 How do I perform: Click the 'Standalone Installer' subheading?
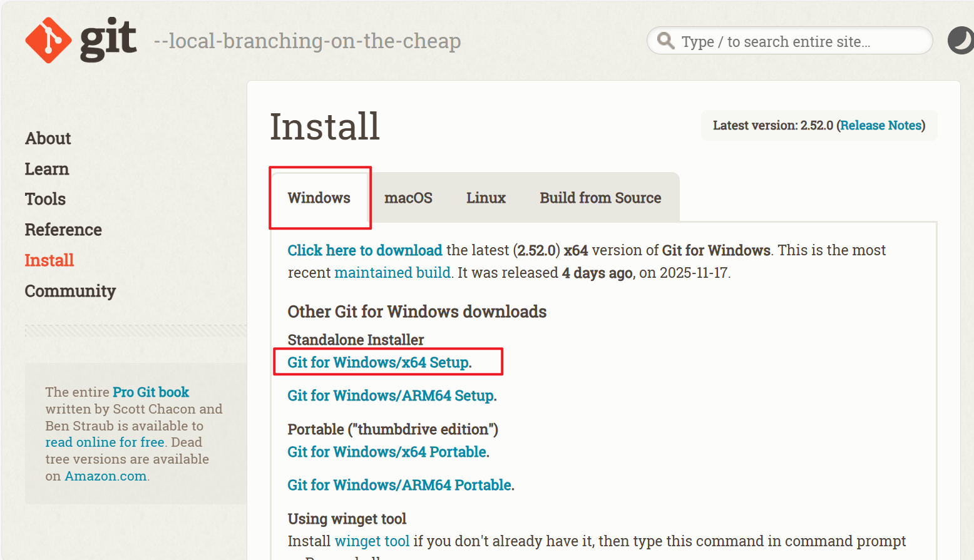pos(356,340)
